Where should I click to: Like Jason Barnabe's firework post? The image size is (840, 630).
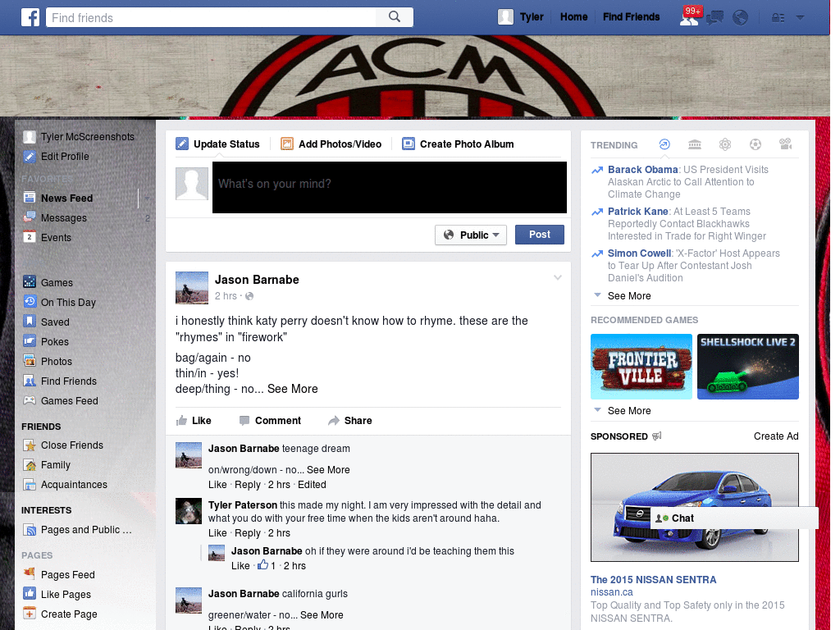[x=194, y=421]
